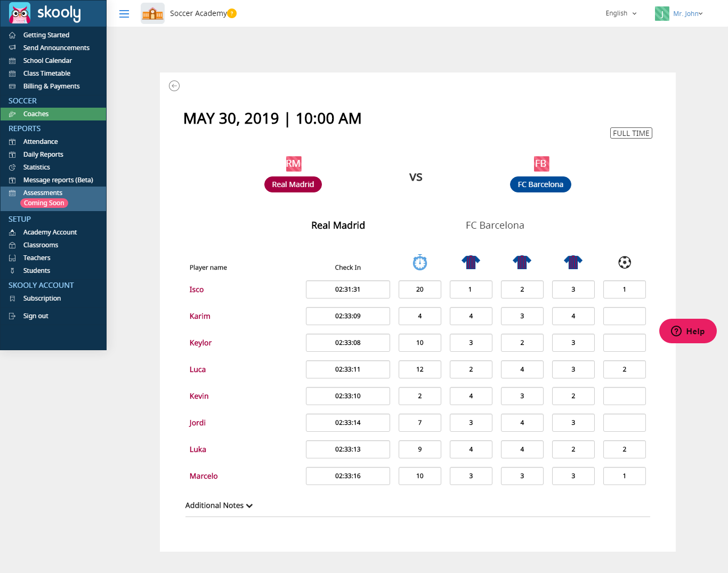This screenshot has width=728, height=573.
Task: Click the soccer ball goals column icon
Action: [625, 262]
